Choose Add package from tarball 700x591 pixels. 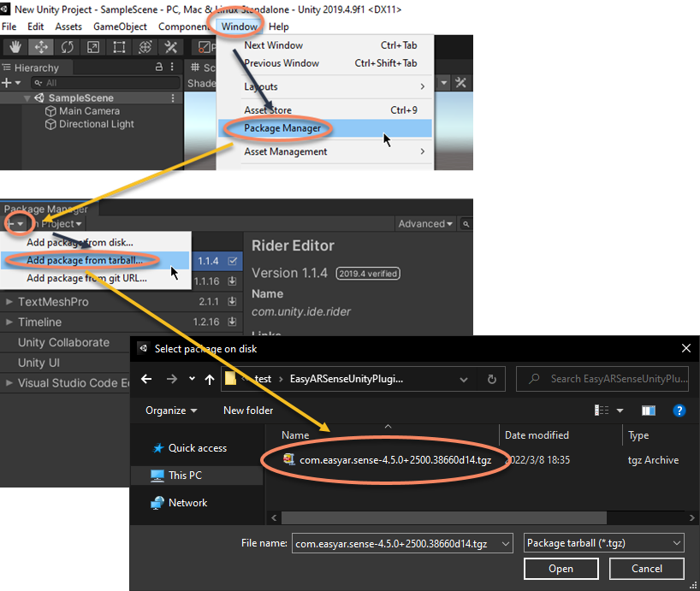96,260
